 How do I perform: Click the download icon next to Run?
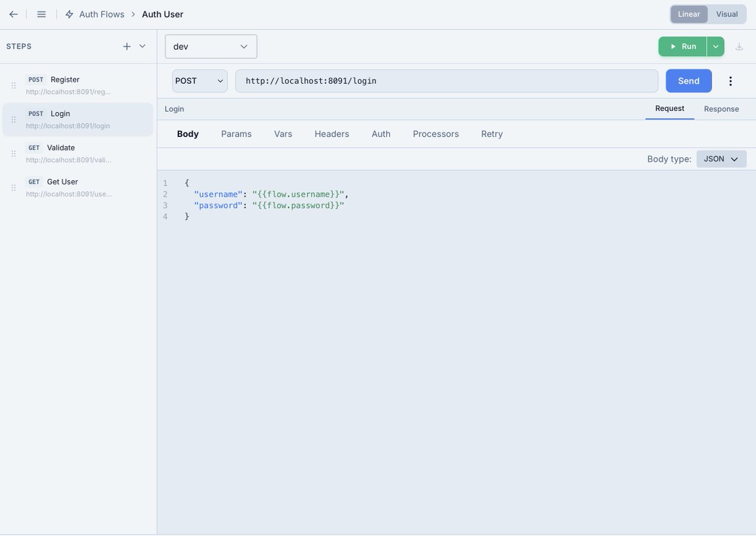(740, 46)
